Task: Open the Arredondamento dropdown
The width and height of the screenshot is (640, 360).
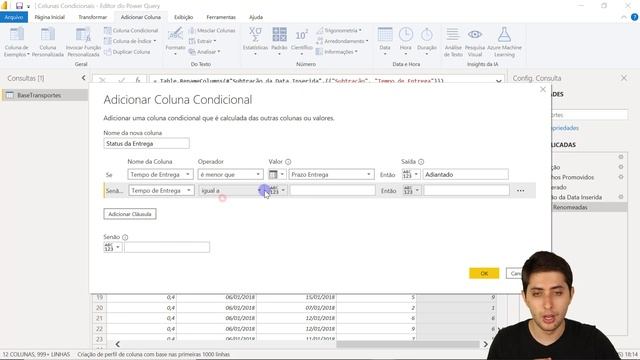Action: (342, 41)
